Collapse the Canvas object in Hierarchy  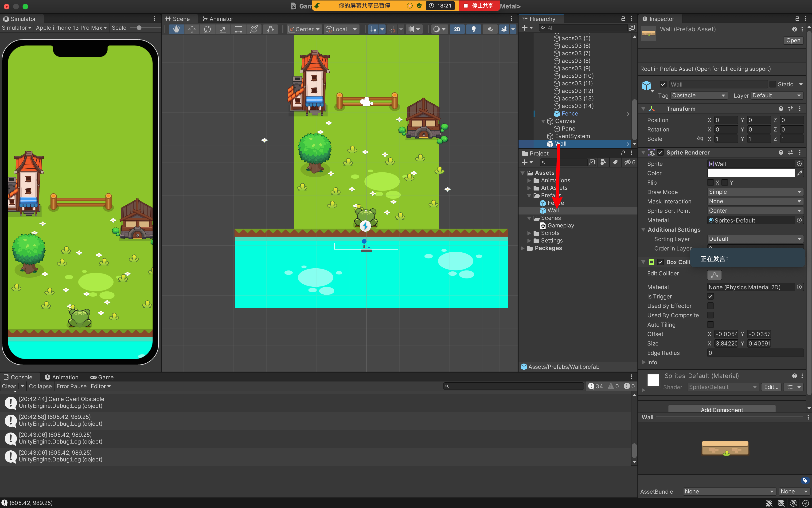(543, 121)
